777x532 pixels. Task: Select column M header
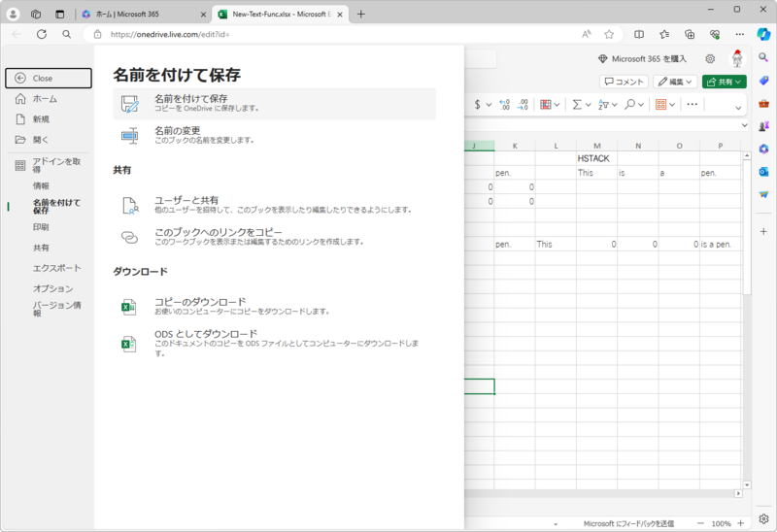[597, 146]
